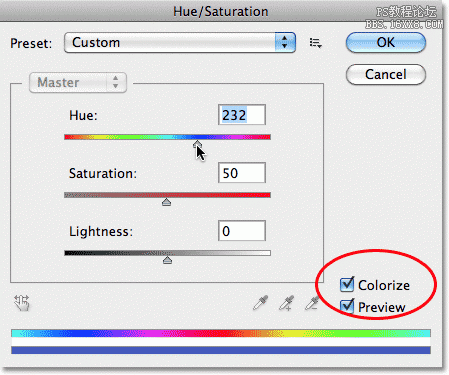
Task: Open the Master channel dropdown
Action: click(x=78, y=82)
